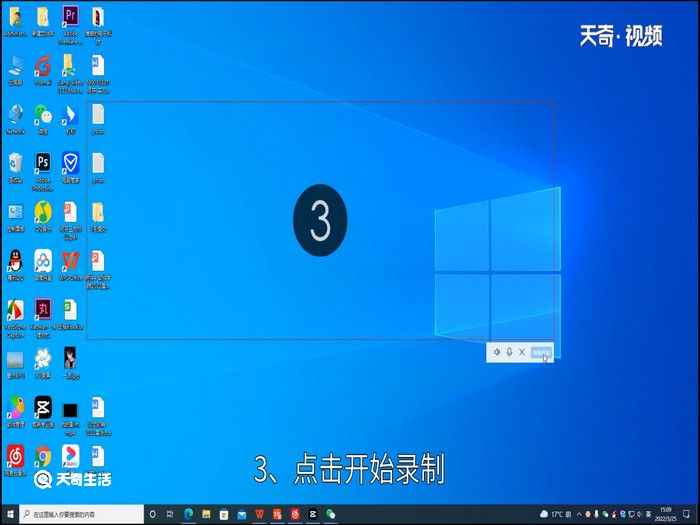Open the notification center icon
Image resolution: width=700 pixels, height=525 pixels.
pos(688,515)
